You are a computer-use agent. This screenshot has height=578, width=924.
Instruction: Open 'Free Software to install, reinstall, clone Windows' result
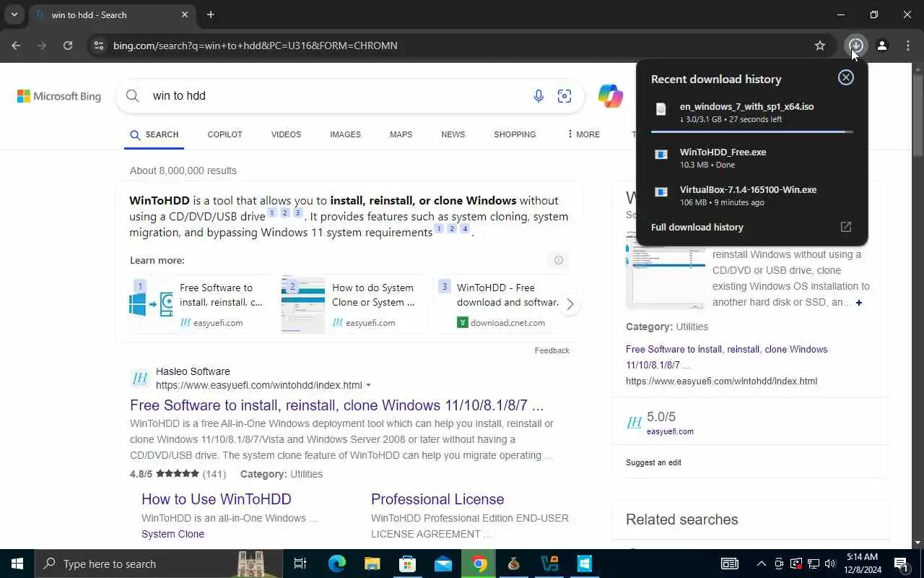tap(336, 405)
